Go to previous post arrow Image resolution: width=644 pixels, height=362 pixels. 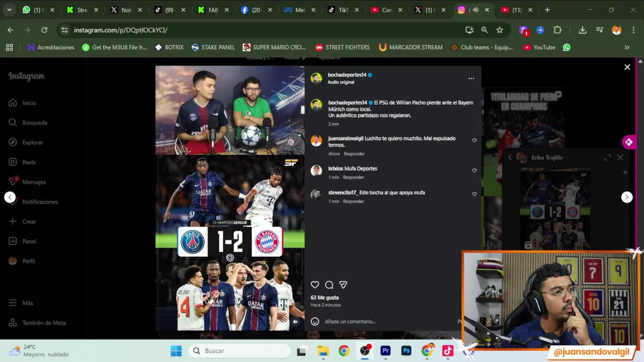pyautogui.click(x=10, y=197)
